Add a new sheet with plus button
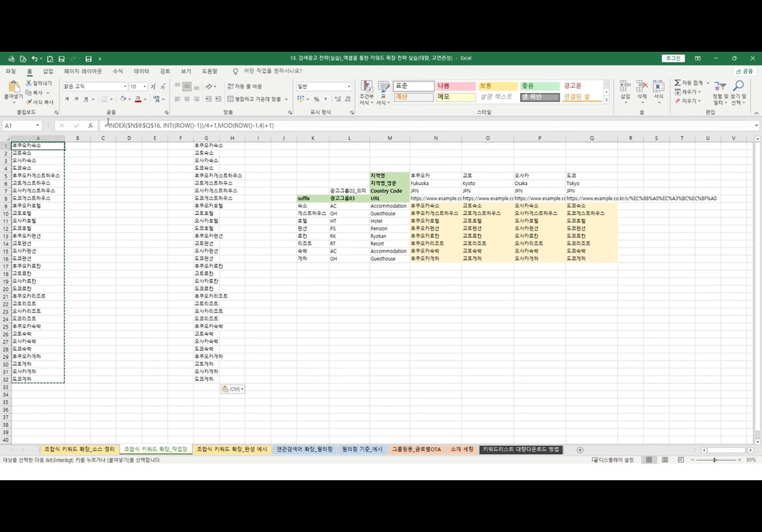 point(580,450)
